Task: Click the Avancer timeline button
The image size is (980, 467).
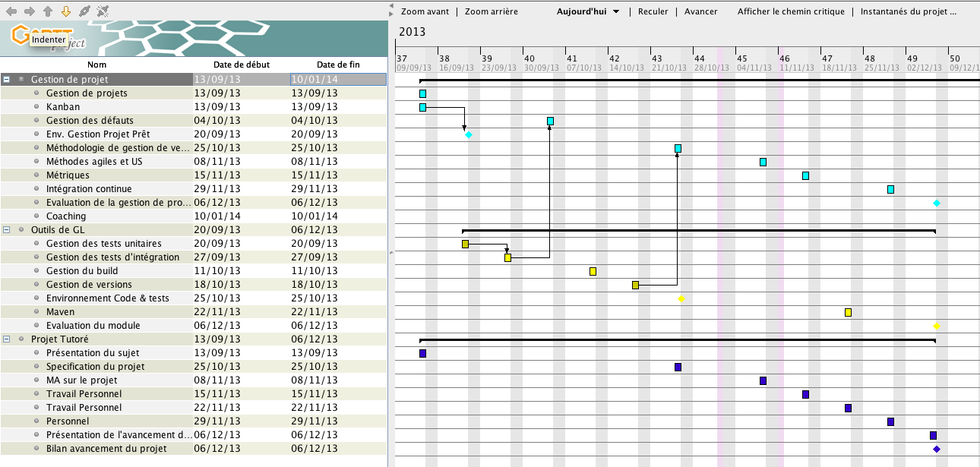Action: click(700, 11)
